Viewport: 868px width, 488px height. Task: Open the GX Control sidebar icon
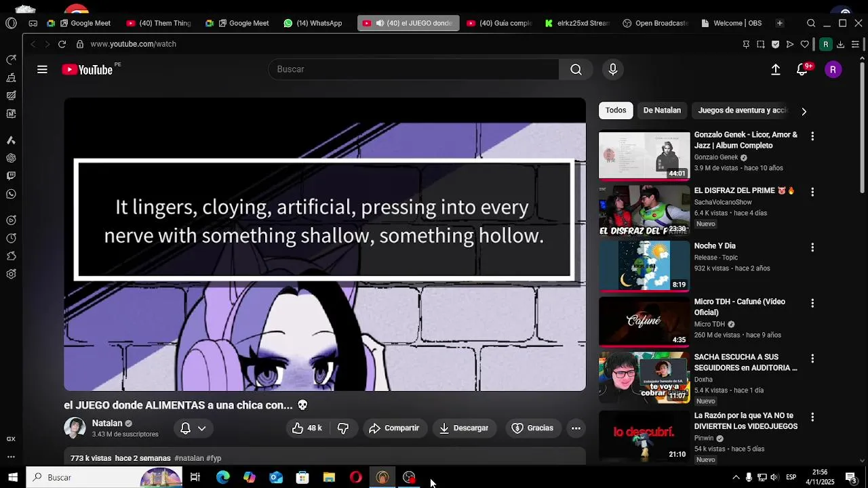11,60
